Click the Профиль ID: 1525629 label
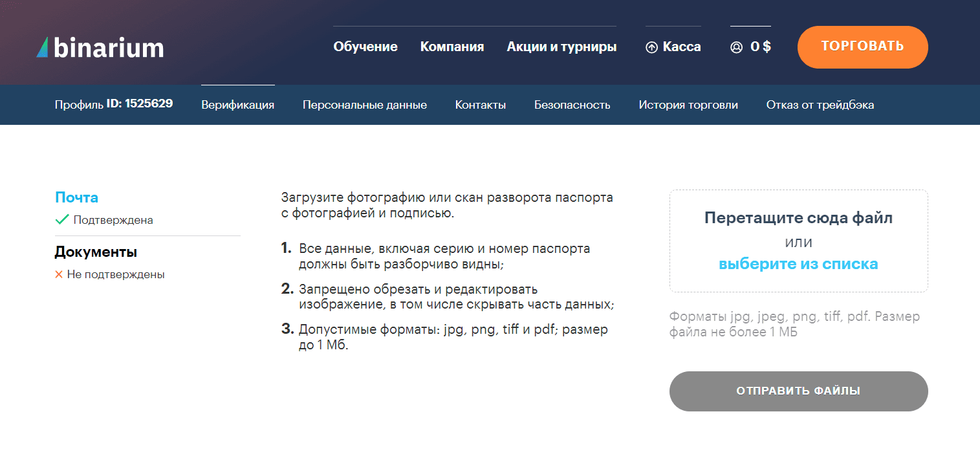 [114, 104]
